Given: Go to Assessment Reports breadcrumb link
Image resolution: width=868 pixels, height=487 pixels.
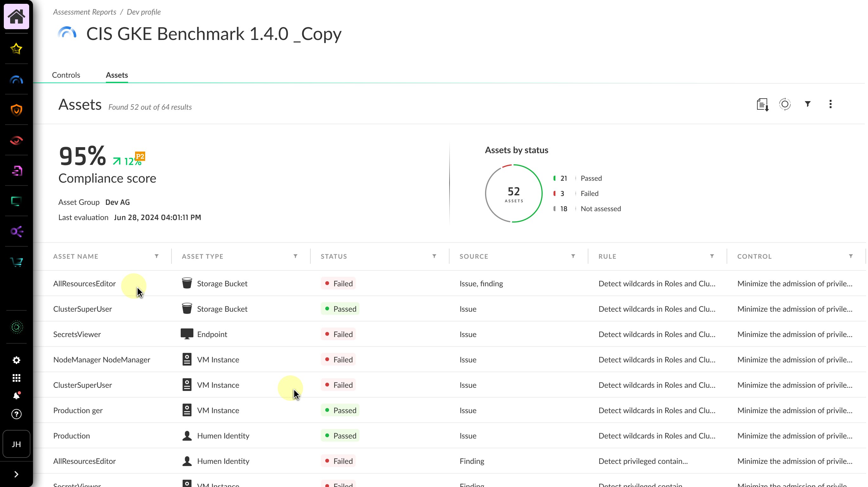Looking at the screenshot, I should 85,12.
